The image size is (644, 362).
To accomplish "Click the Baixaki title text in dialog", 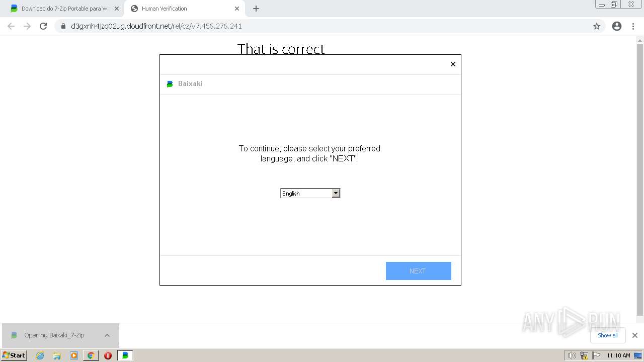I will (x=190, y=83).
